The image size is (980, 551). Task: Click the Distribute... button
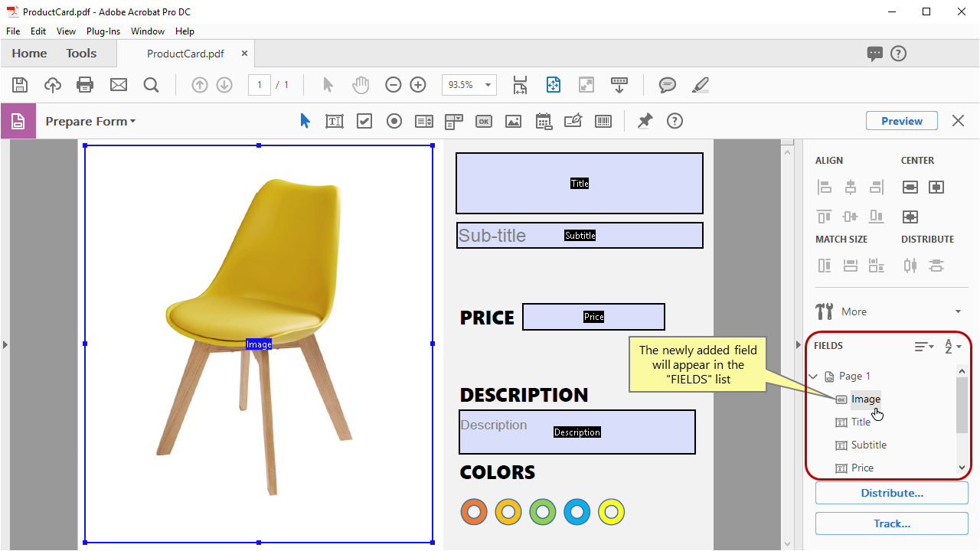[x=892, y=493]
